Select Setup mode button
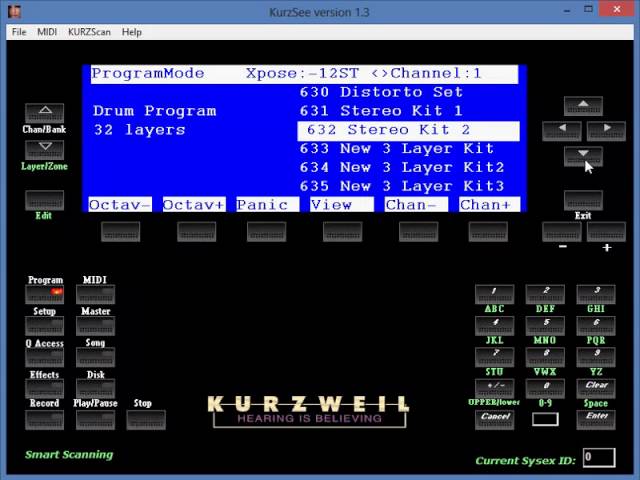Image resolution: width=640 pixels, height=480 pixels. 44,326
